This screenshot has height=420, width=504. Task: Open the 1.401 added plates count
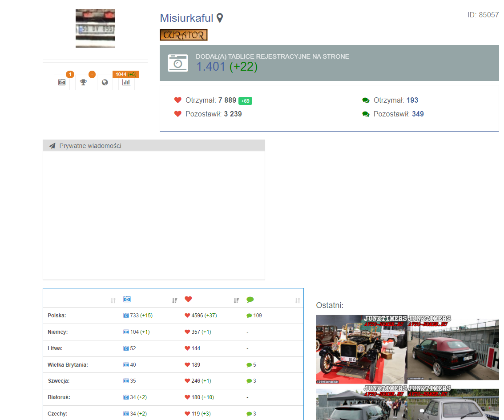pos(211,67)
